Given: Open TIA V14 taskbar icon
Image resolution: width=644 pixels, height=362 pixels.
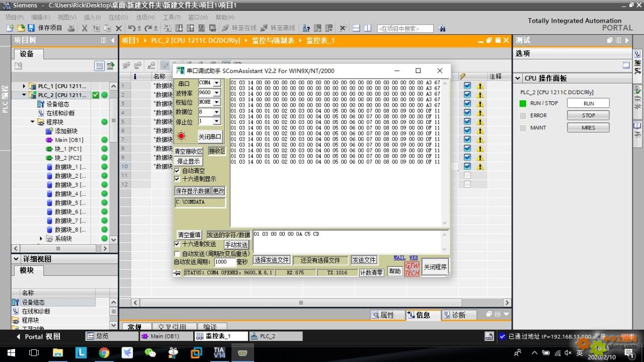Looking at the screenshot, I should 219,352.
